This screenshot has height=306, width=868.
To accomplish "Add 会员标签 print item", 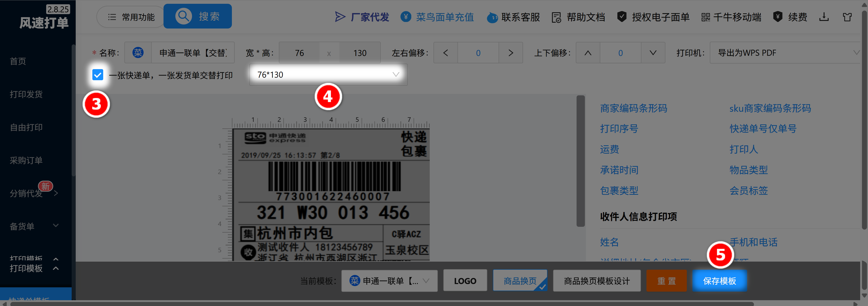I will click(x=748, y=190).
